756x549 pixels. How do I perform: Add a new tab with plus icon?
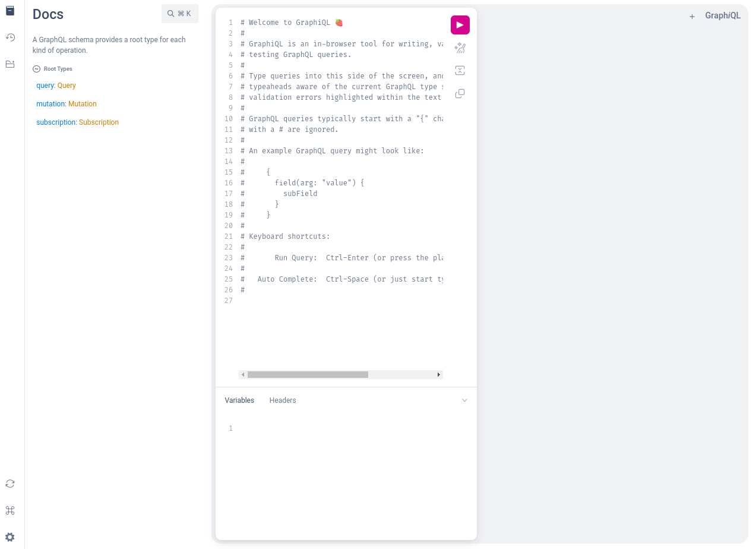click(x=692, y=17)
